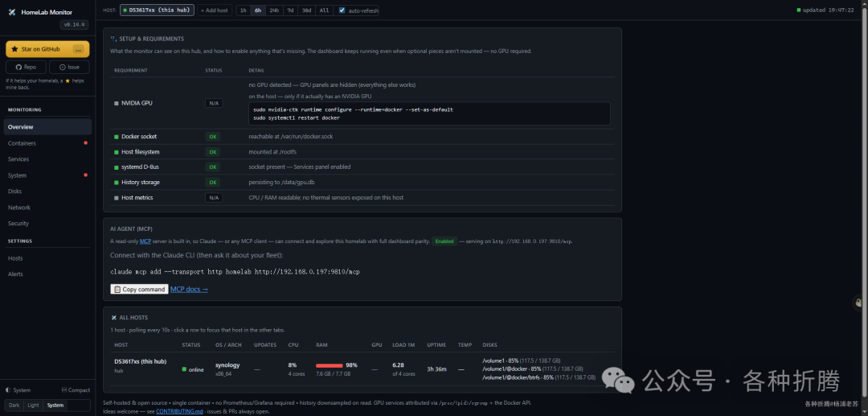
Task: Click the Copy command button
Action: click(140, 289)
